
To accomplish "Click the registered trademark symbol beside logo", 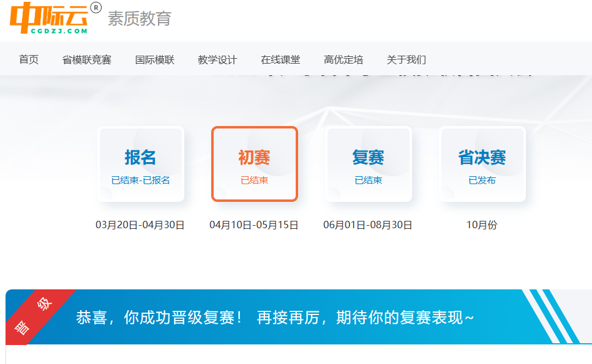I will [x=96, y=7].
